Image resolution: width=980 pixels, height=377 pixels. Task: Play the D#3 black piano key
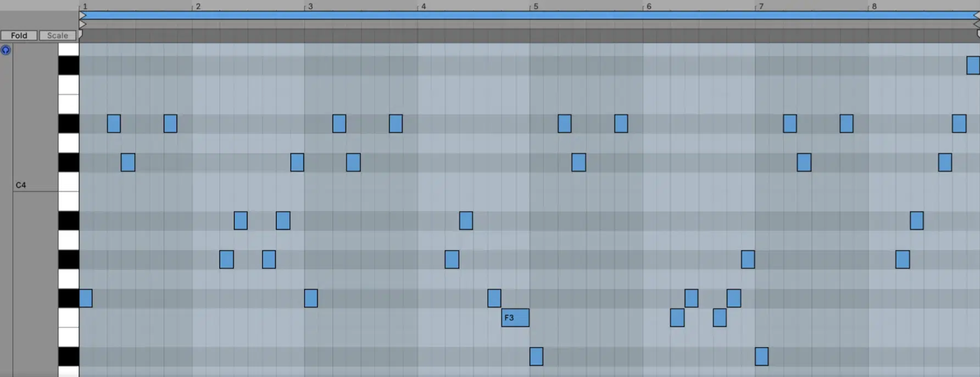click(69, 357)
